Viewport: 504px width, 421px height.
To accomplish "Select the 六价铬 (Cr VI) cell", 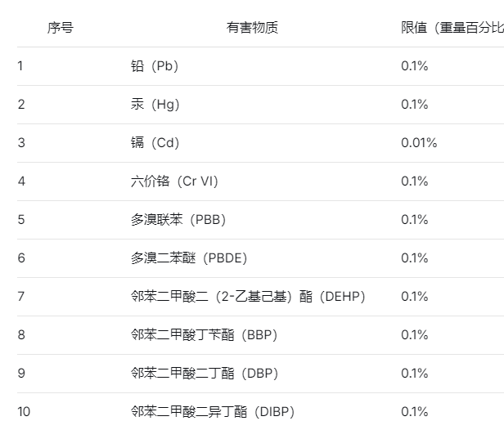I will coord(174,181).
